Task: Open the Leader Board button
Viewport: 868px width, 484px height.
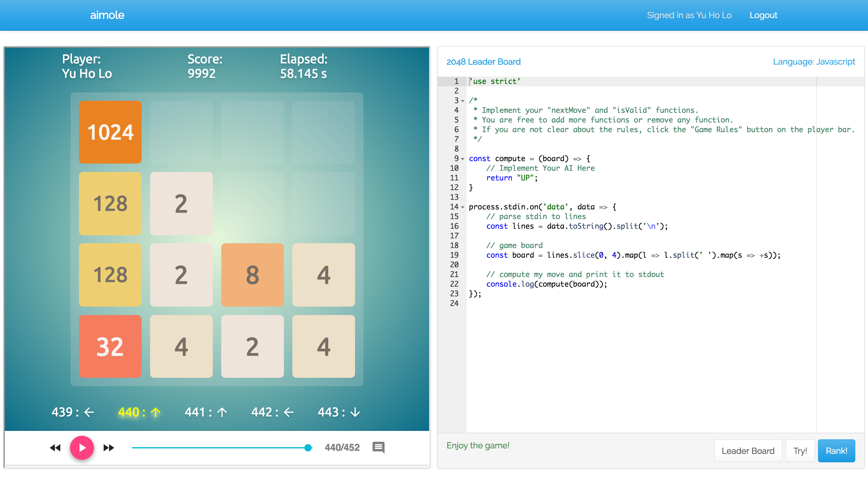Action: [748, 451]
